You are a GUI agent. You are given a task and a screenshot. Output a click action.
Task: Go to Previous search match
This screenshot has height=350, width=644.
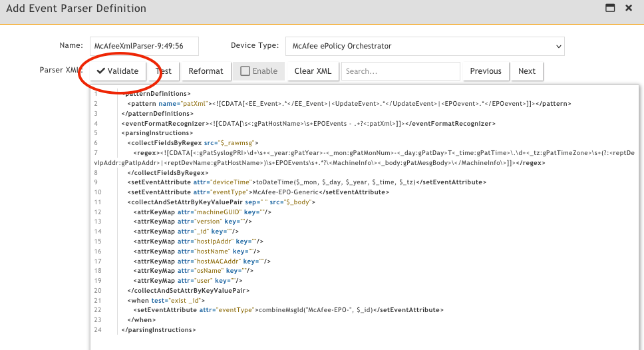(486, 71)
